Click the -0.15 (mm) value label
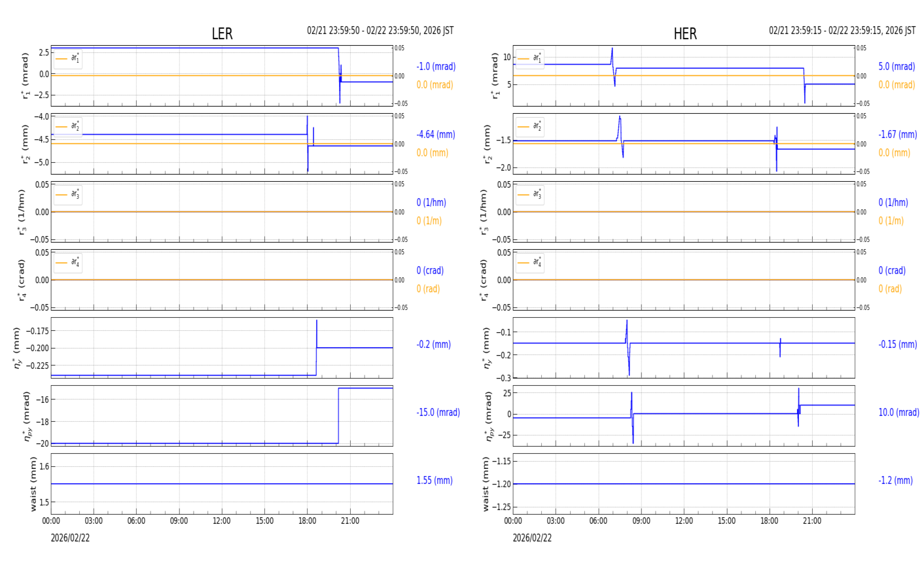Viewport: 924px width, 565px height. coord(897,345)
